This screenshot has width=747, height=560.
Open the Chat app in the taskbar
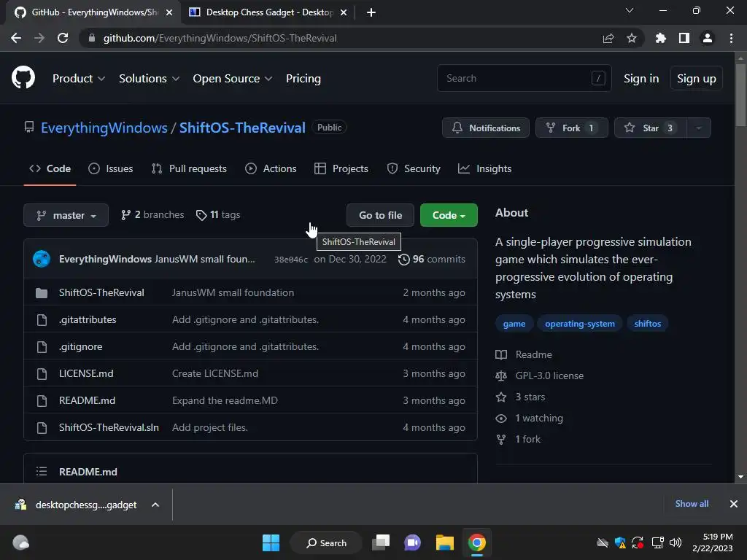coord(413,542)
